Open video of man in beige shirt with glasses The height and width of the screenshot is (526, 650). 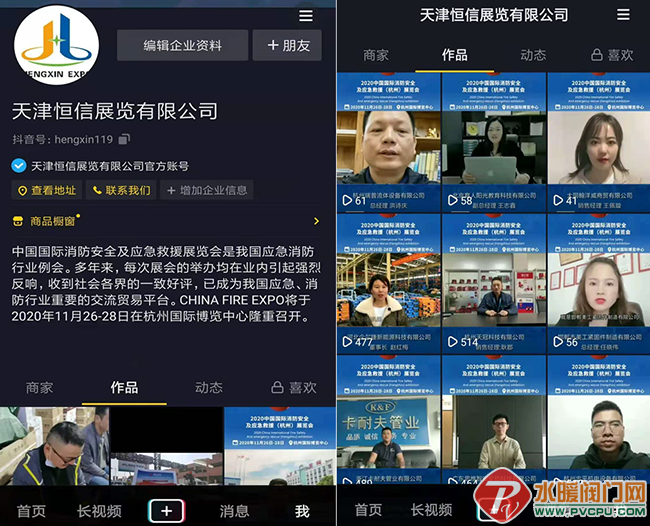coord(494,419)
